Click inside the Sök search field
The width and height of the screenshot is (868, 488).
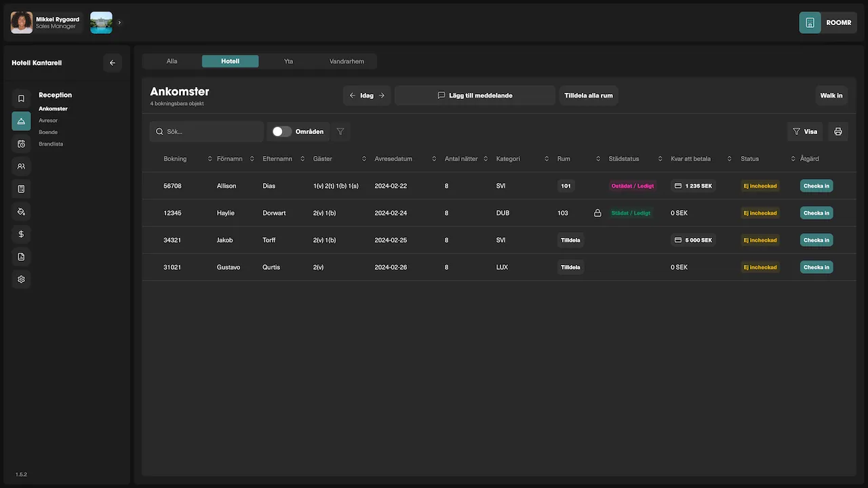206,131
